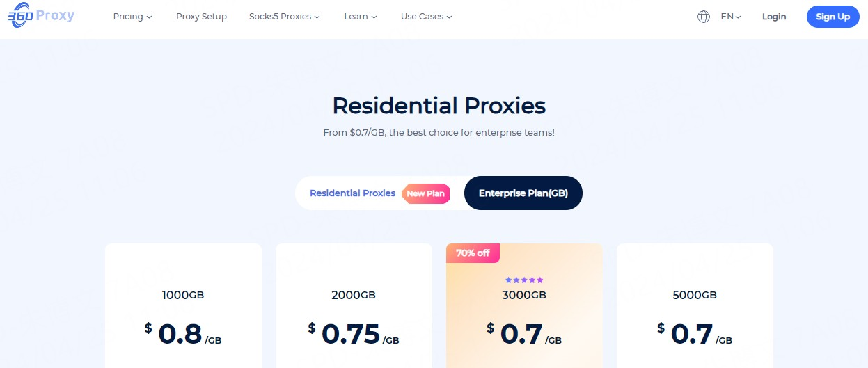Open the Use Cases dropdown
The image size is (868, 368).
(426, 17)
